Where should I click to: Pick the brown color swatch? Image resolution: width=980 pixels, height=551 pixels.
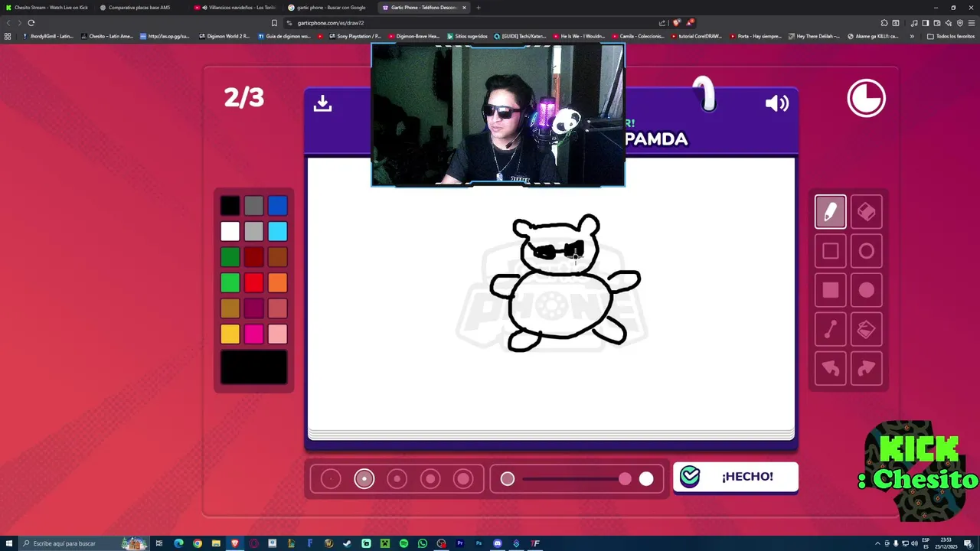click(x=277, y=257)
